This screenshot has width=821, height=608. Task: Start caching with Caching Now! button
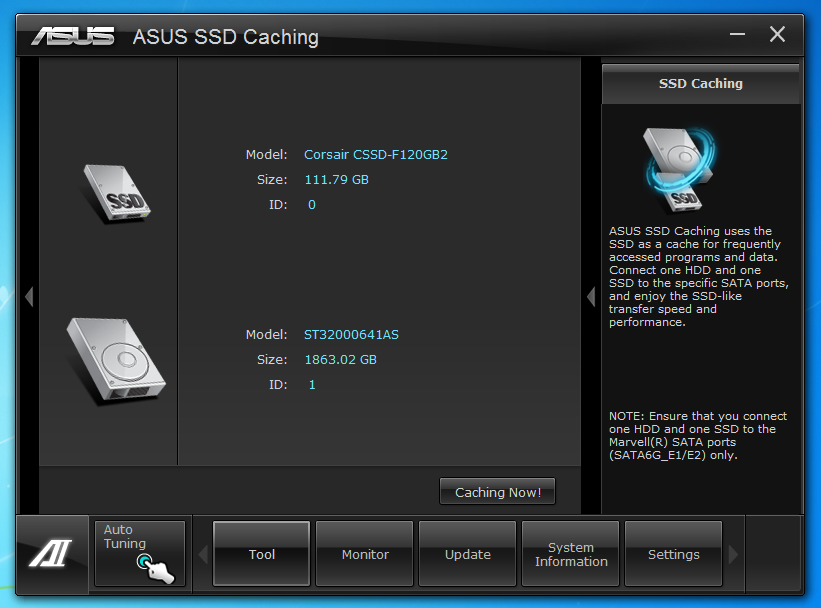[497, 491]
